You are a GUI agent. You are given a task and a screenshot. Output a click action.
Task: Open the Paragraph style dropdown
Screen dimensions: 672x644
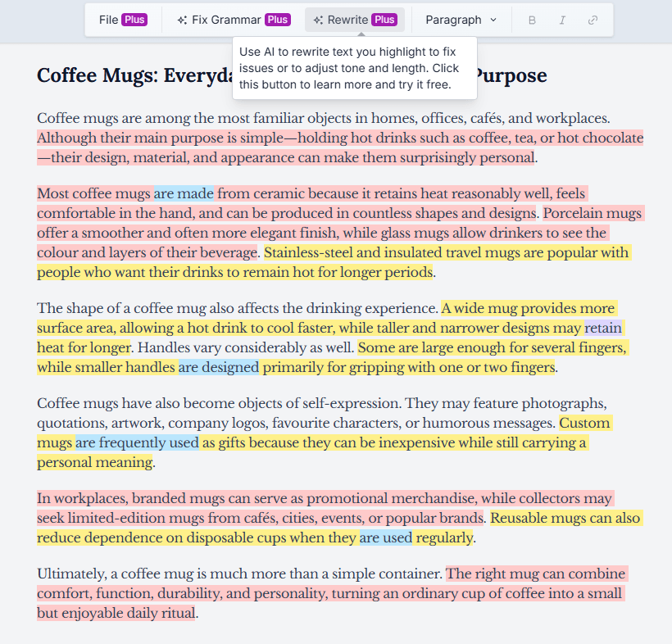pos(461,20)
